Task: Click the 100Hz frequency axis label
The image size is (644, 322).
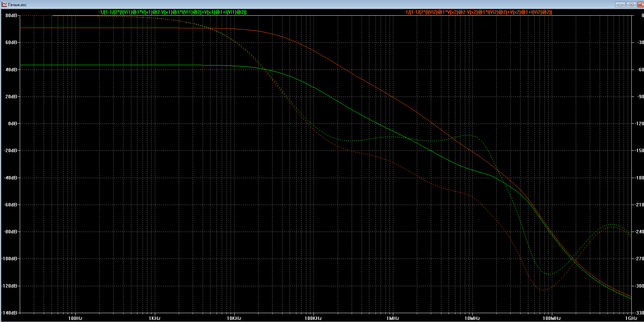Action: tap(75, 318)
